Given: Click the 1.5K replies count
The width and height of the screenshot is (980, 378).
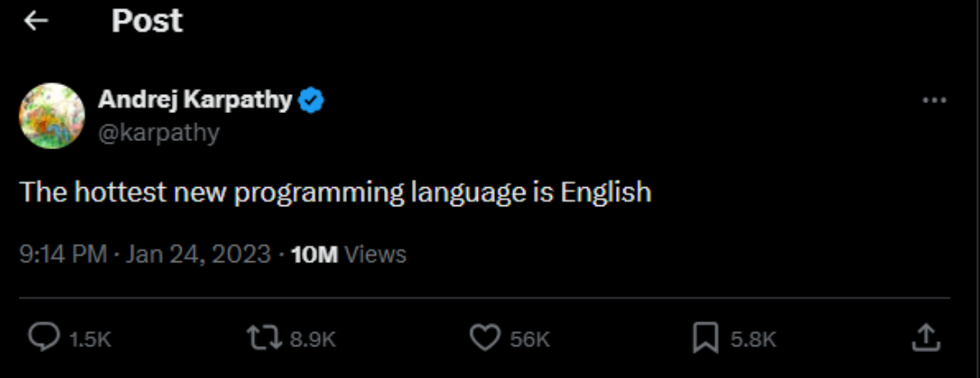Looking at the screenshot, I should [x=90, y=339].
